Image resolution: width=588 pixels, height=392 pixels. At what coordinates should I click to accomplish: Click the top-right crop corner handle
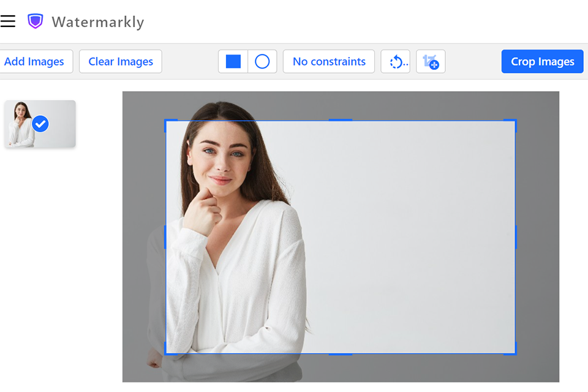coord(514,122)
